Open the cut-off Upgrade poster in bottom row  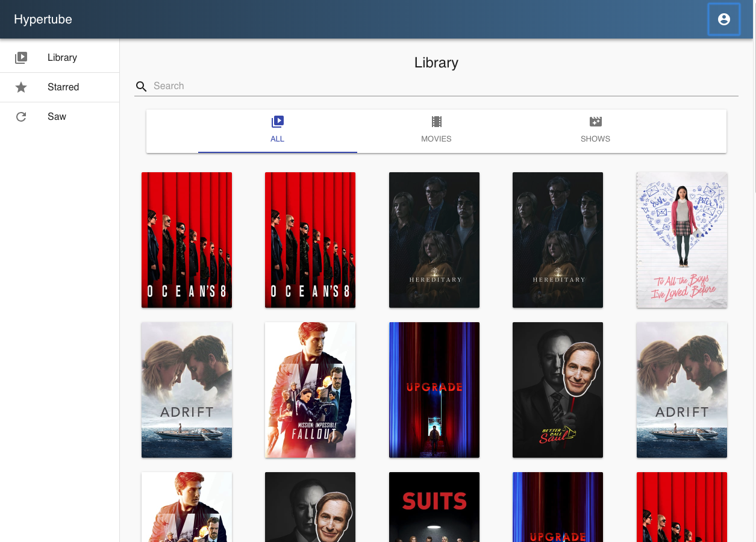[558, 507]
